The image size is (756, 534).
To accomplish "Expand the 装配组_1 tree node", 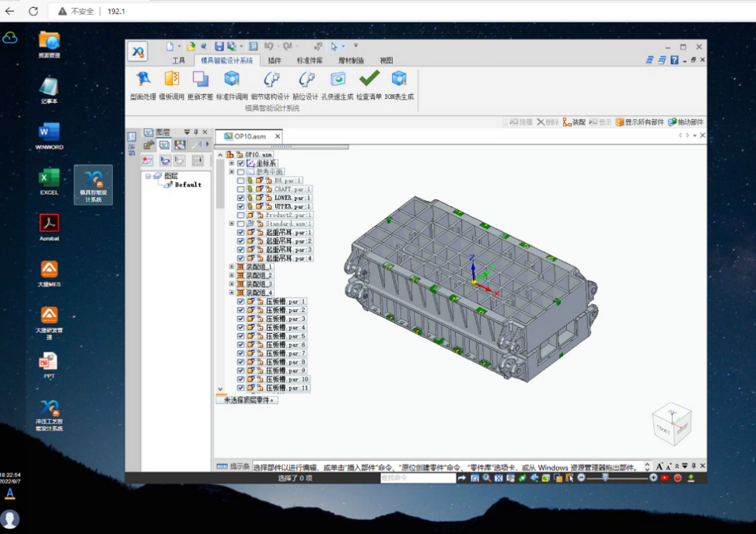I will pyautogui.click(x=232, y=267).
